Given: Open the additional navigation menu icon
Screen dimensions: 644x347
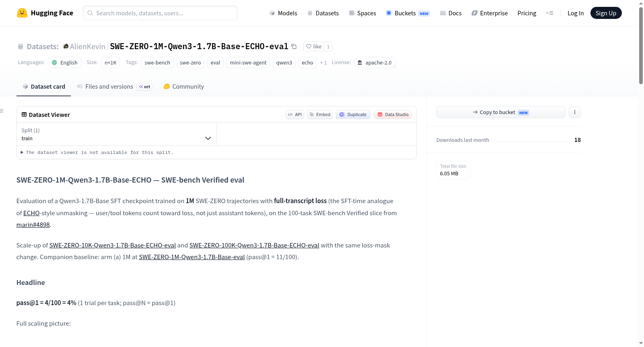Looking at the screenshot, I should pyautogui.click(x=549, y=13).
